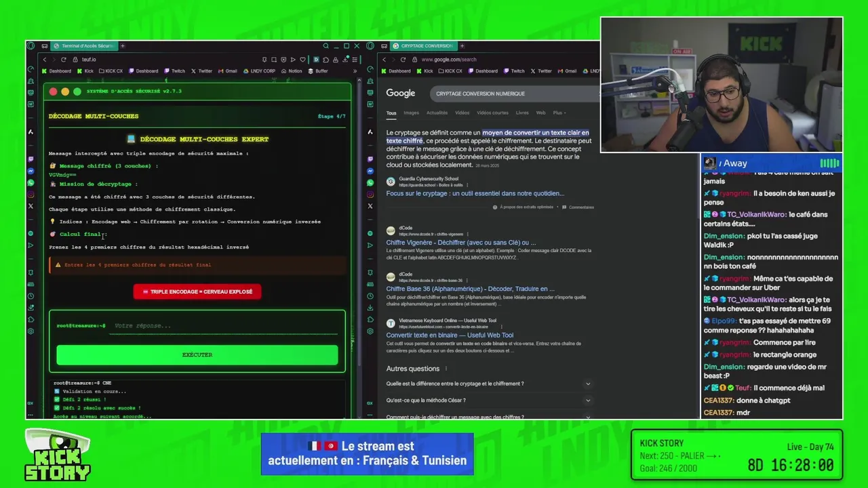Open Gmail bookmark in left window
The image size is (868, 488).
227,71
